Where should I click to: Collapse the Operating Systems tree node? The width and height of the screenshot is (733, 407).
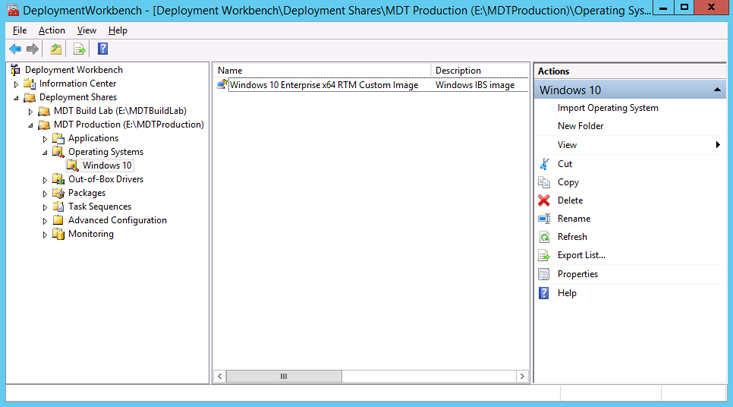45,153
